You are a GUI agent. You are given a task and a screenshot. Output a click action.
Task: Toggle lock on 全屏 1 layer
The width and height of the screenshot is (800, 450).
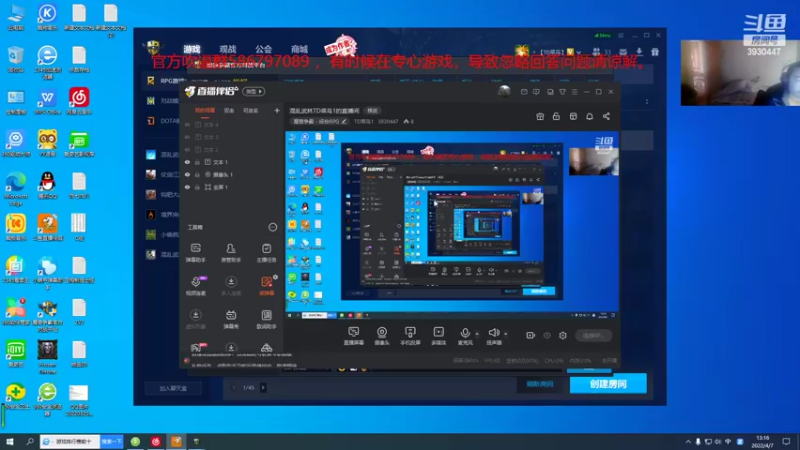[197, 187]
